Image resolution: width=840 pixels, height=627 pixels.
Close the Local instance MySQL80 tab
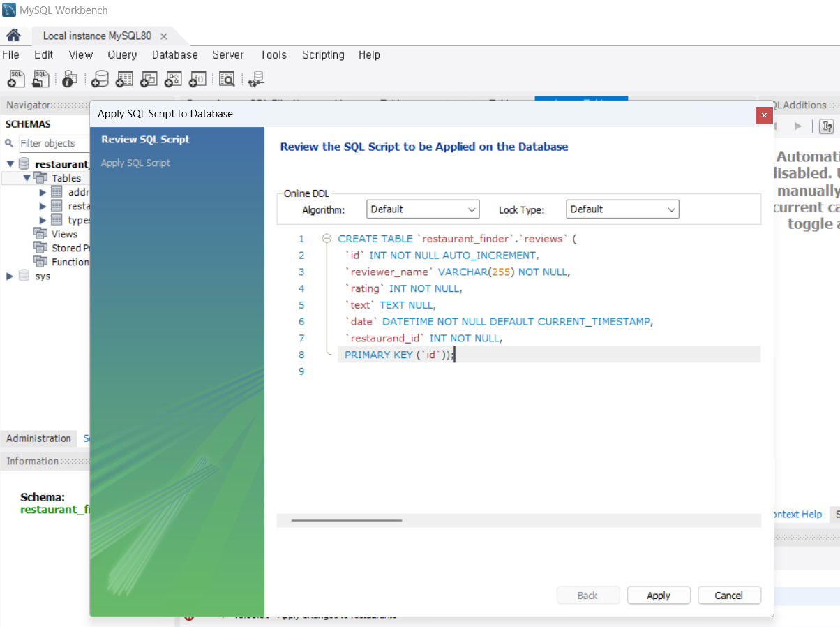point(164,36)
